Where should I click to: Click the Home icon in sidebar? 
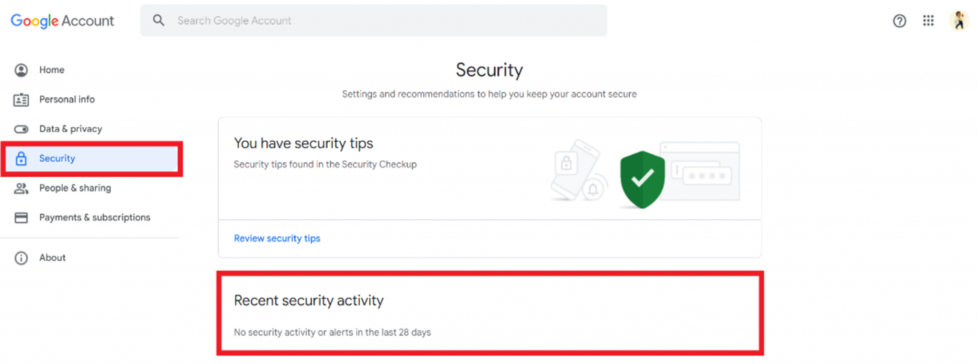coord(21,70)
